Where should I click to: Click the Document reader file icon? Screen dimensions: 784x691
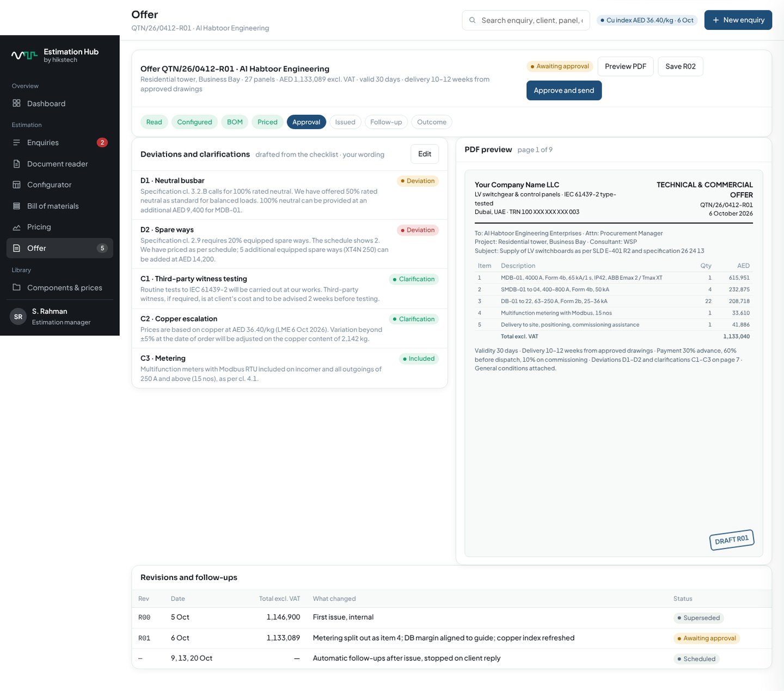pos(16,164)
